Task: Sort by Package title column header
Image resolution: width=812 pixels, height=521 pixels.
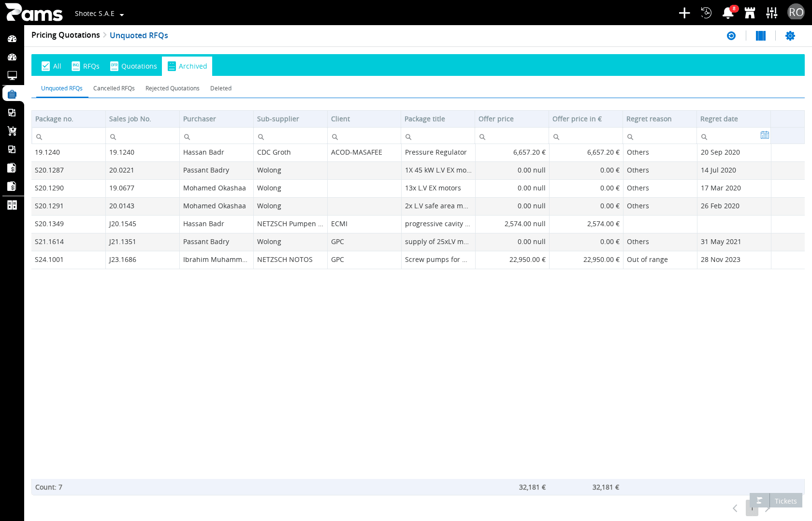Action: click(437, 119)
